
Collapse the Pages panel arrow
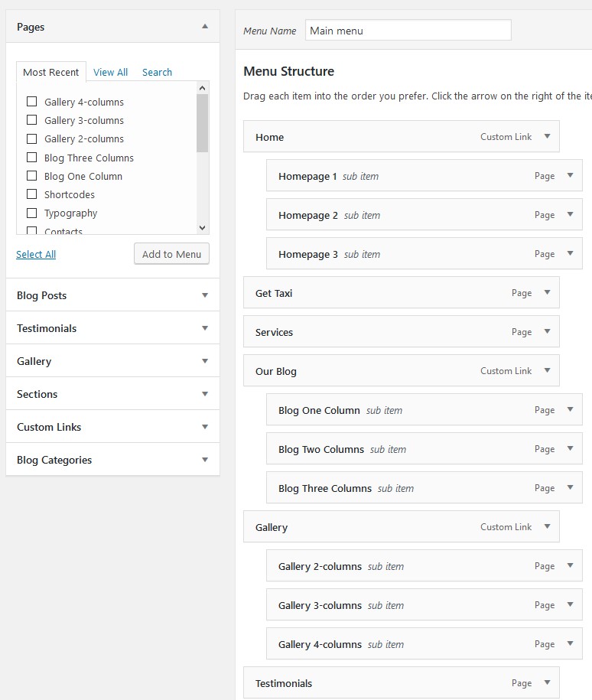[x=205, y=26]
